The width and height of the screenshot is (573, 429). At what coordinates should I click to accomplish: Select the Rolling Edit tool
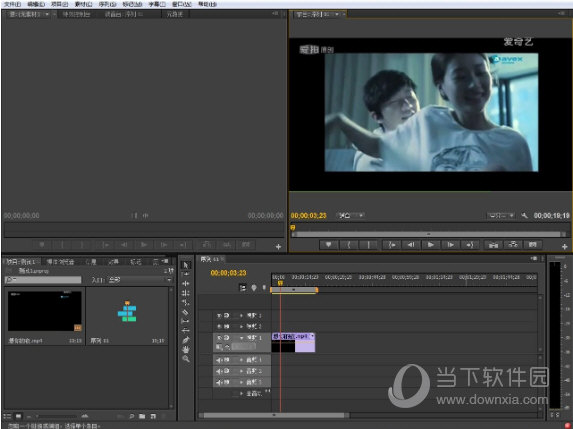click(x=186, y=293)
